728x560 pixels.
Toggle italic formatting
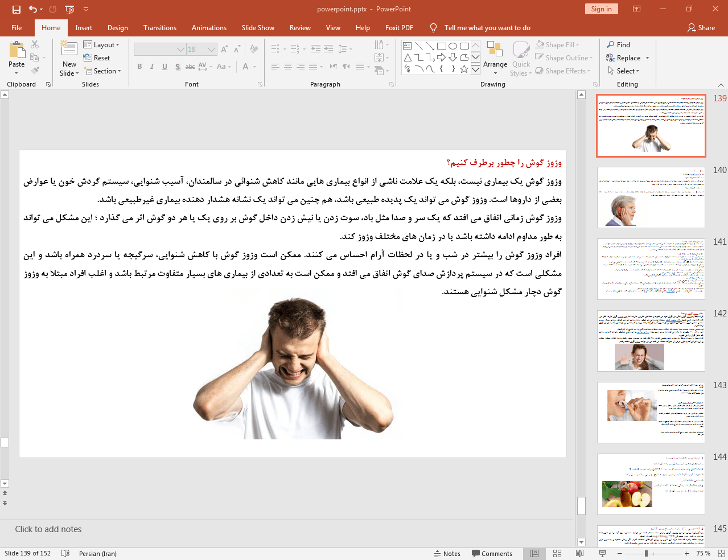(152, 67)
